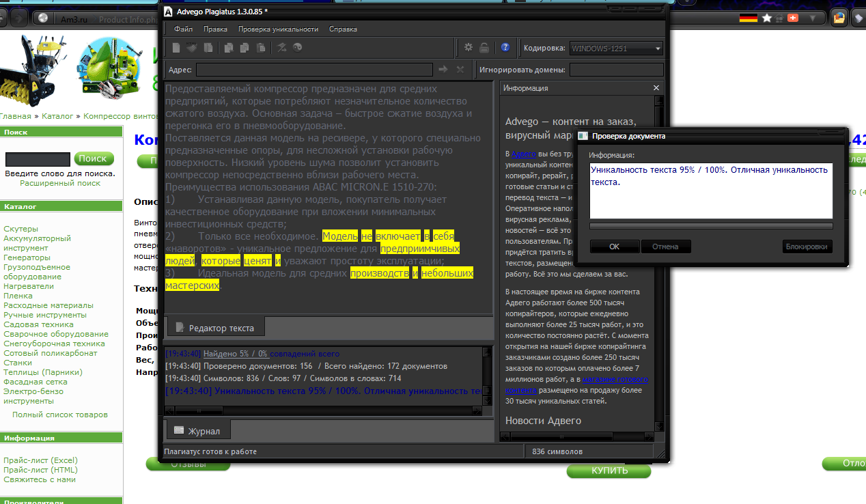Click the clipboard paste icon in Plagiatus toolbar

click(x=260, y=48)
